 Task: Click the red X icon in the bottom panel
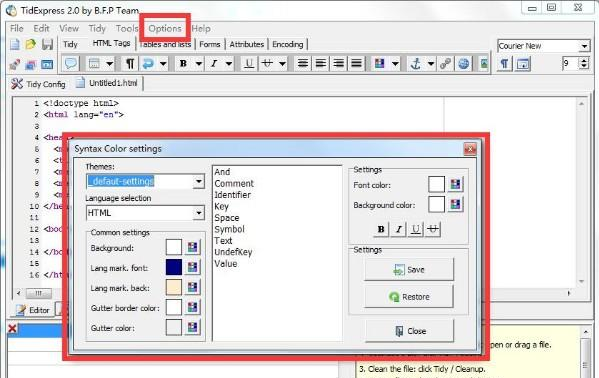point(12,328)
